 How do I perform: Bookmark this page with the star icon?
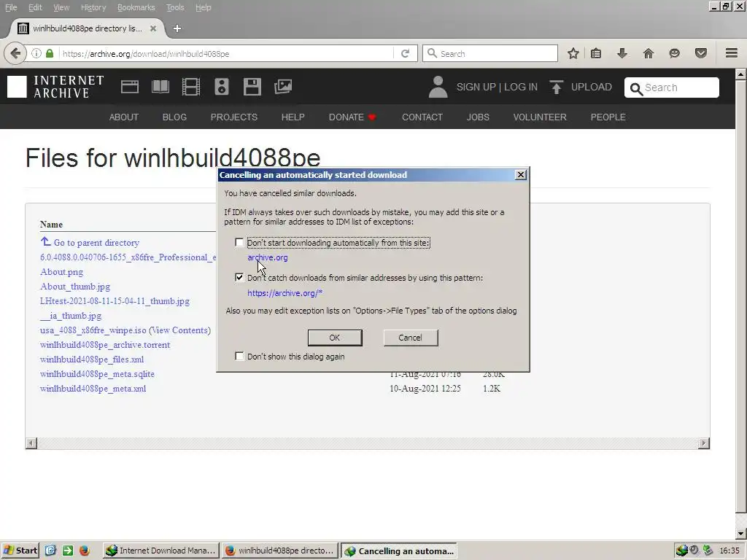pyautogui.click(x=573, y=53)
